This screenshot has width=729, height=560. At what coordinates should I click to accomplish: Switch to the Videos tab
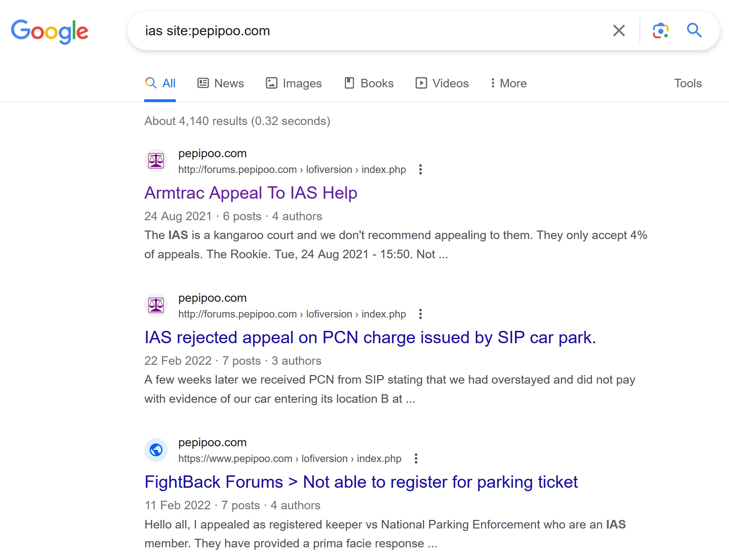pos(442,83)
